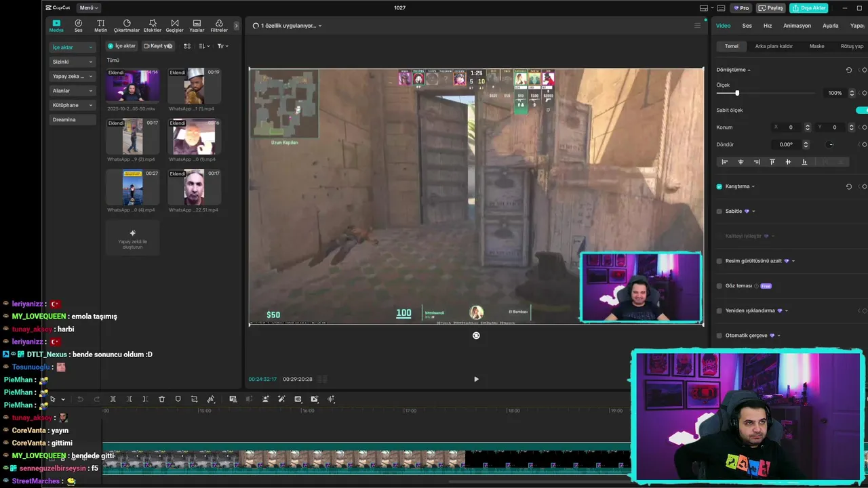Viewport: 868px width, 488px height.
Task: Click the mirror flip icon in the timeline toolbar
Action: pyautogui.click(x=211, y=399)
